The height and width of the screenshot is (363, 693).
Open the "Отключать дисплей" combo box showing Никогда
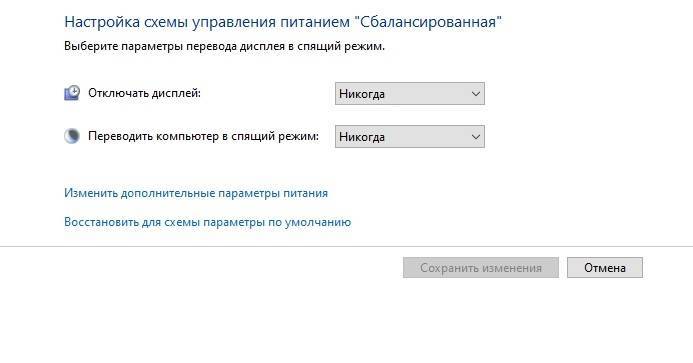click(x=410, y=94)
